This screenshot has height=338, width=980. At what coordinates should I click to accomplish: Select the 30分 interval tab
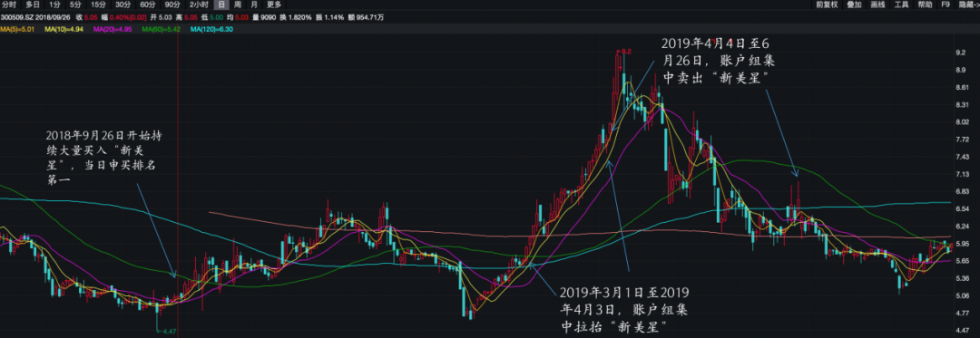click(122, 5)
